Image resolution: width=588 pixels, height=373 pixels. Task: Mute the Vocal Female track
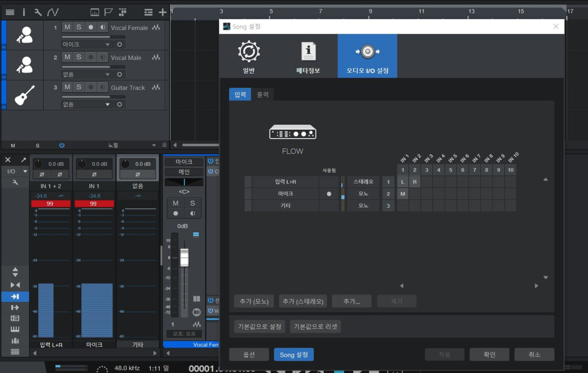tap(67, 27)
